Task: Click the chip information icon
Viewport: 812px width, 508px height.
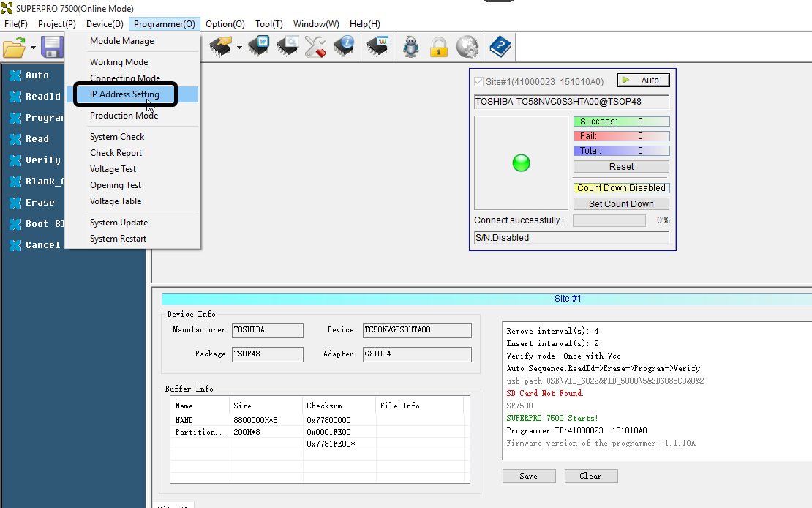Action: [x=345, y=46]
